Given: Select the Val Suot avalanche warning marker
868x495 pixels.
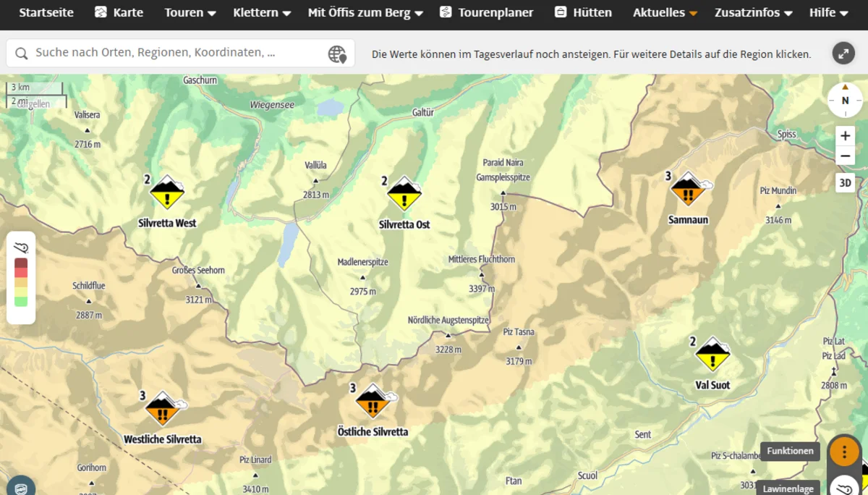Looking at the screenshot, I should (712, 355).
